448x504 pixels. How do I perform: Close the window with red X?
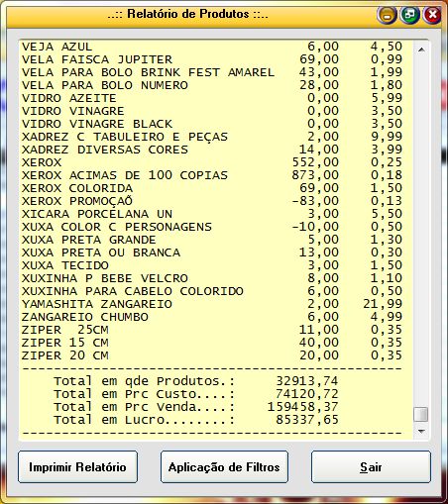click(432, 15)
